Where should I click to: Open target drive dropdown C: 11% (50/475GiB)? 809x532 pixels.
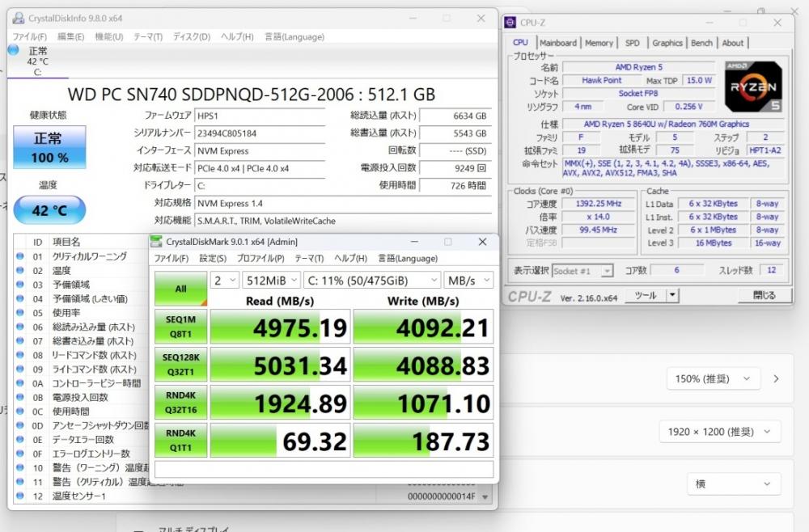[372, 281]
